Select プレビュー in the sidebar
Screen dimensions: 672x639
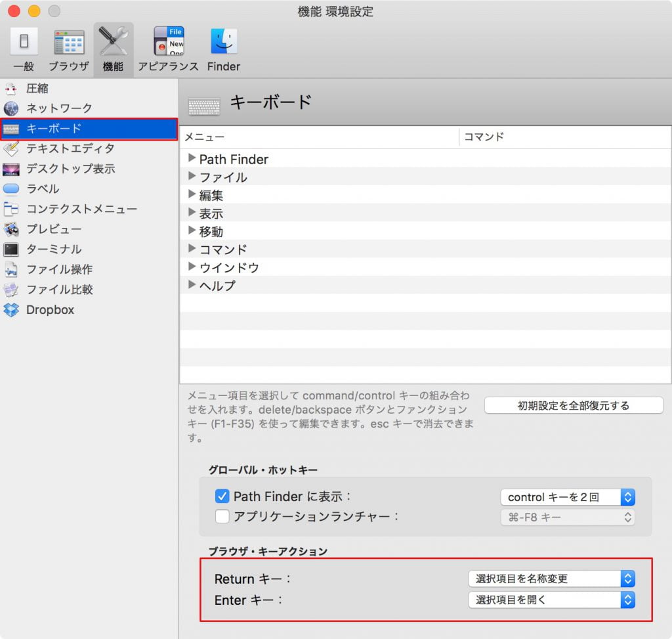54,229
